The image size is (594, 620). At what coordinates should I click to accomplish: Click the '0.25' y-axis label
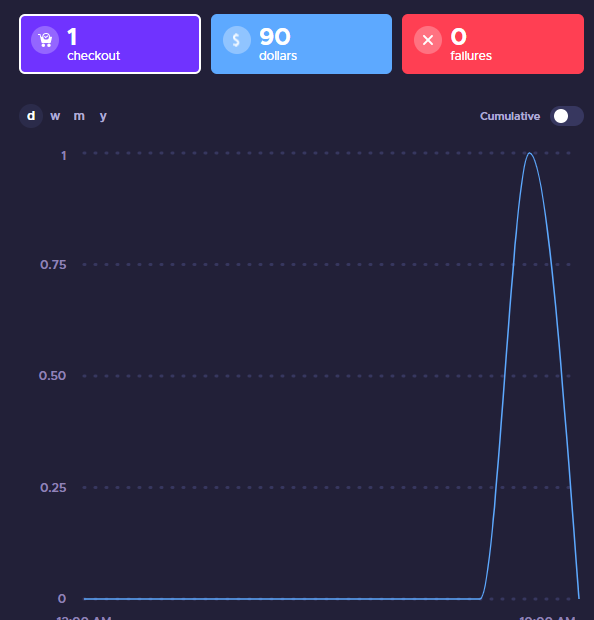point(53,488)
